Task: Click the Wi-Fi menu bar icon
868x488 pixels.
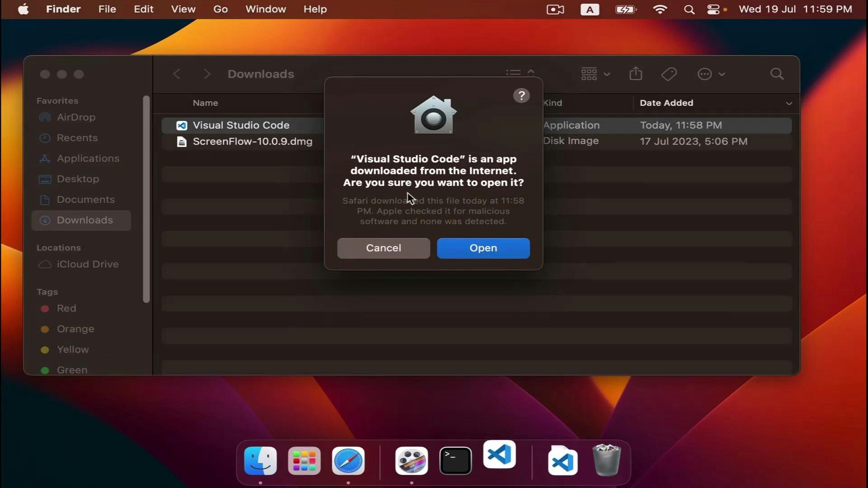Action: [660, 9]
